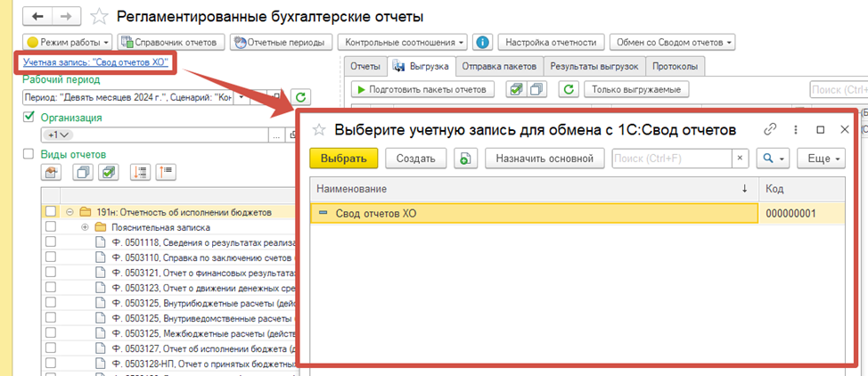Click folder icon of 191н report group
This screenshot has width=868, height=376.
point(85,212)
